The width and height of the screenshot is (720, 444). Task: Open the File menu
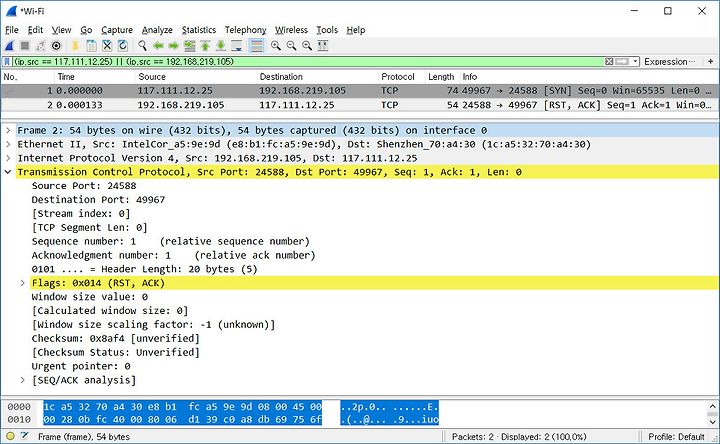pos(11,30)
